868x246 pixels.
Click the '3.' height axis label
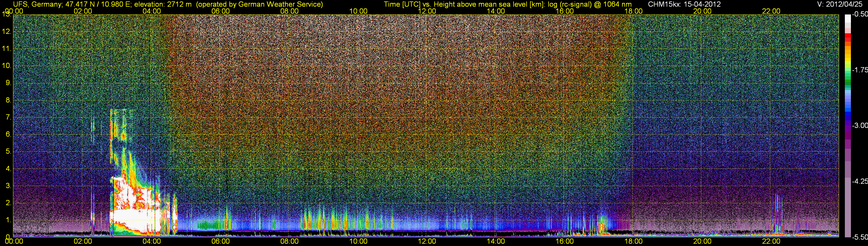pos(9,186)
